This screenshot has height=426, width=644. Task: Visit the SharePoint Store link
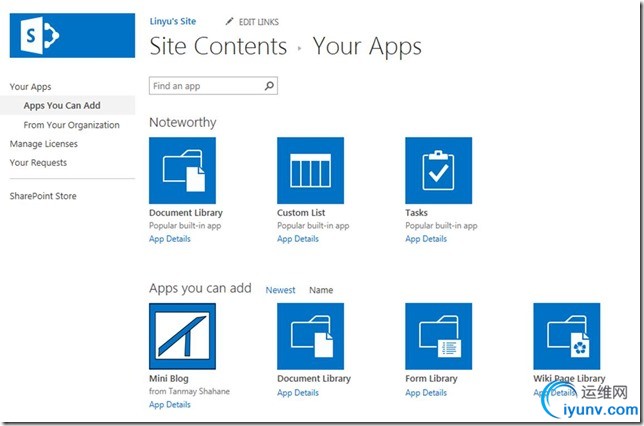tap(43, 196)
